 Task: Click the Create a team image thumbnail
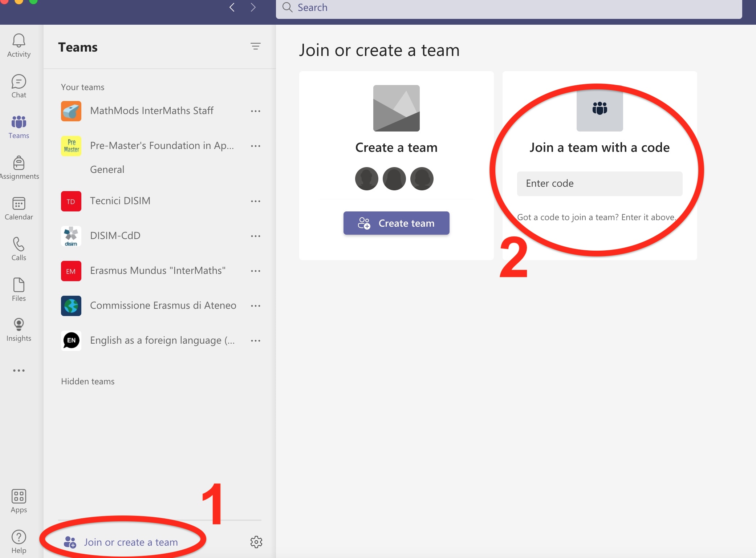click(x=397, y=108)
